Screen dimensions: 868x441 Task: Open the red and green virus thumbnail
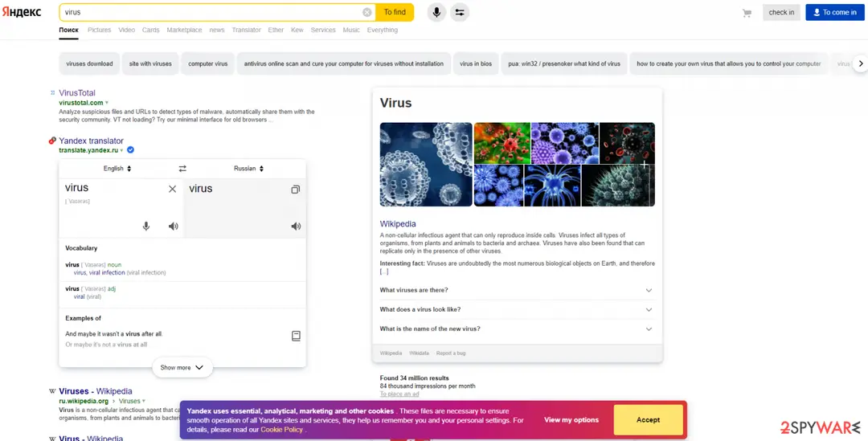(502, 143)
